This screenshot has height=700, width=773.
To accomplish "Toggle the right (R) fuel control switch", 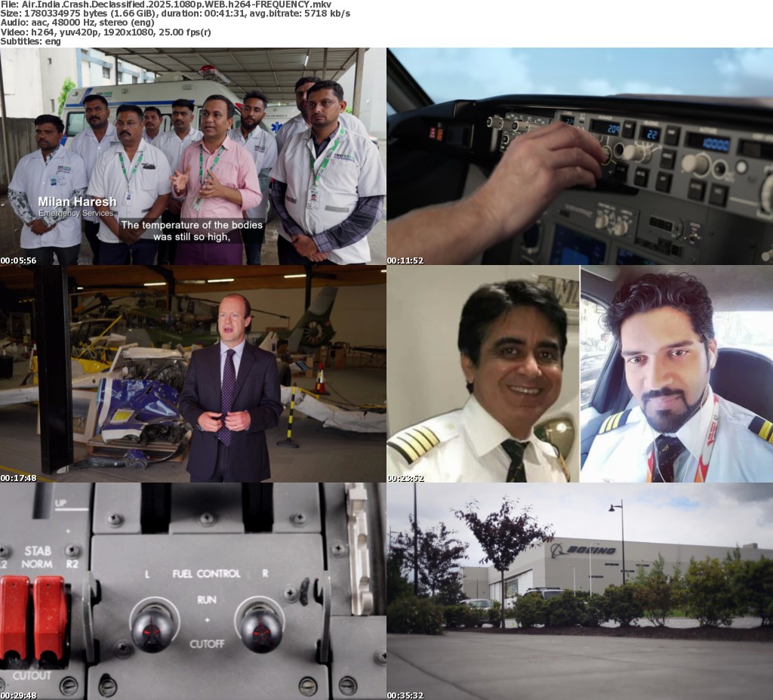I will (262, 624).
